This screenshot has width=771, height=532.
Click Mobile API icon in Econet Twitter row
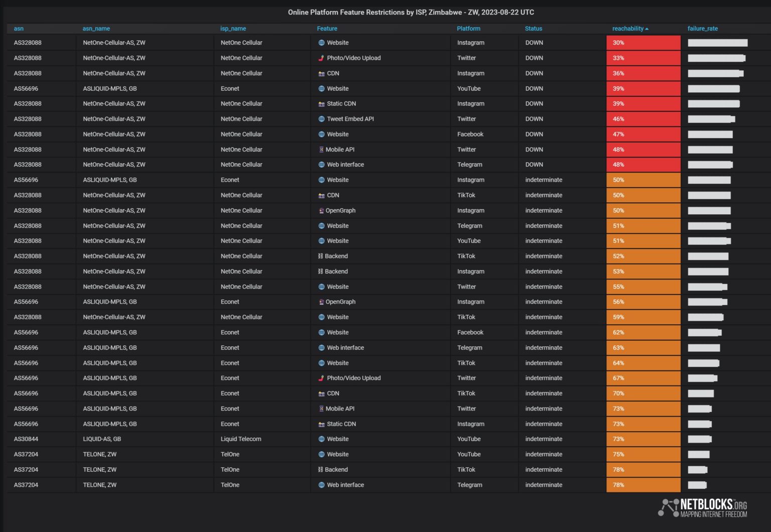[321, 409]
